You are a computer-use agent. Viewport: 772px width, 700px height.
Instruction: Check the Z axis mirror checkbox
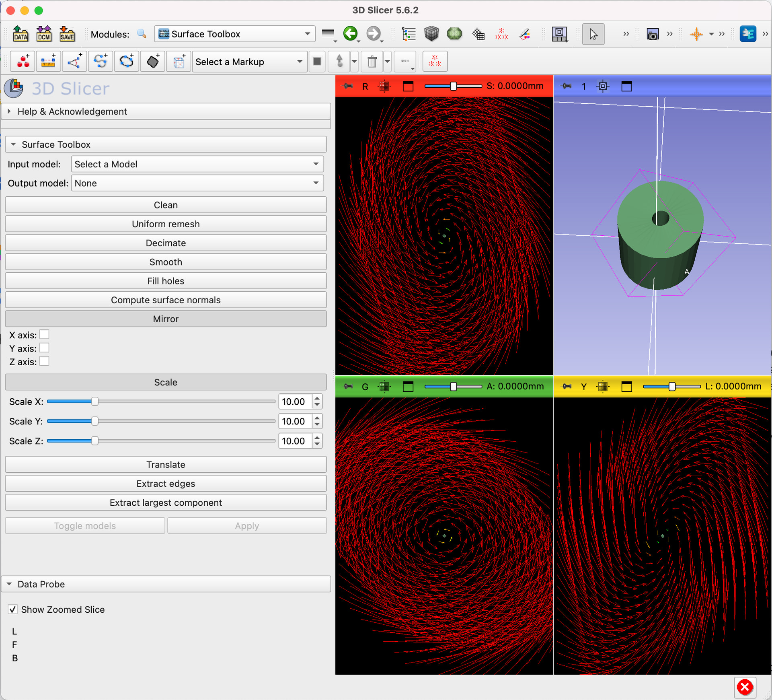pos(45,361)
